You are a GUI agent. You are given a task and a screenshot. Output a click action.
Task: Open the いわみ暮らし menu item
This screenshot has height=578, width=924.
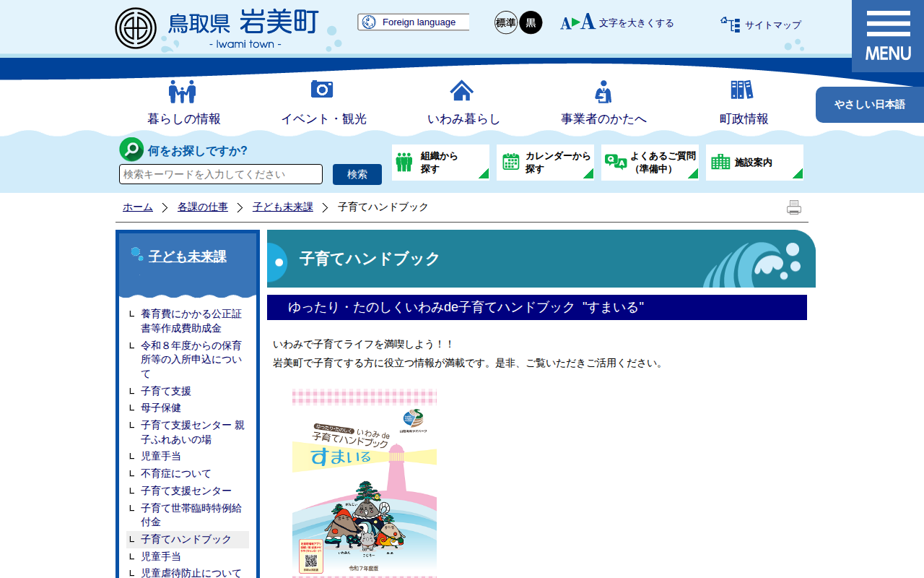[463, 119]
